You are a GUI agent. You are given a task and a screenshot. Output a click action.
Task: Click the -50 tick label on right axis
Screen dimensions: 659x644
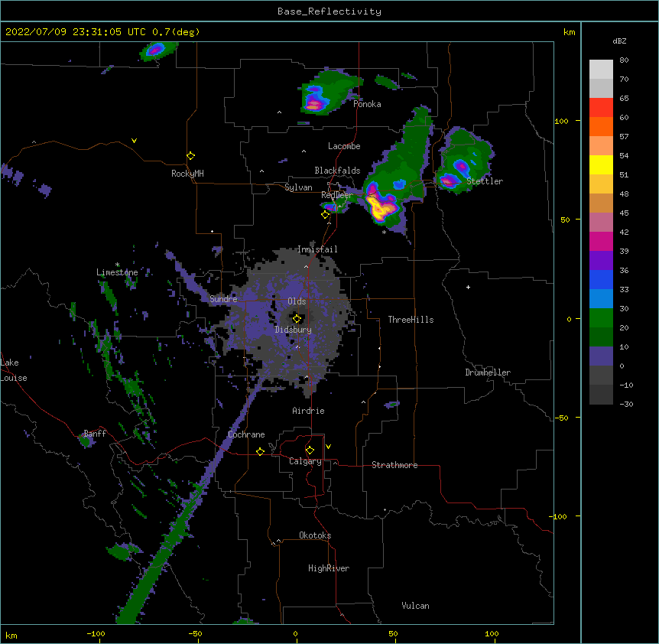coord(561,418)
